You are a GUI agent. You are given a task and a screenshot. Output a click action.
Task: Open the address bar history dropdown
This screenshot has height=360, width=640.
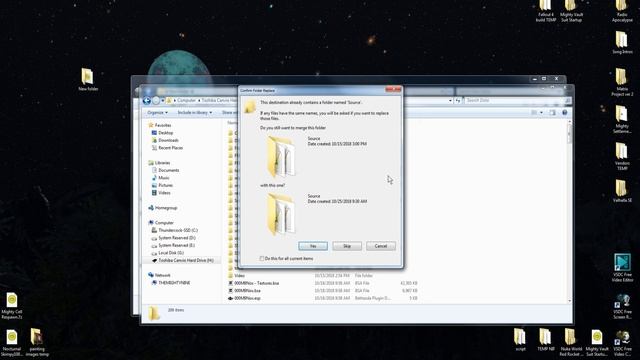point(450,100)
